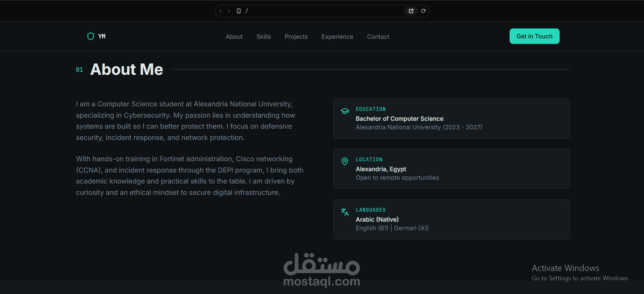The width and height of the screenshot is (644, 294).
Task: Open the Contact nav link
Action: (x=378, y=37)
